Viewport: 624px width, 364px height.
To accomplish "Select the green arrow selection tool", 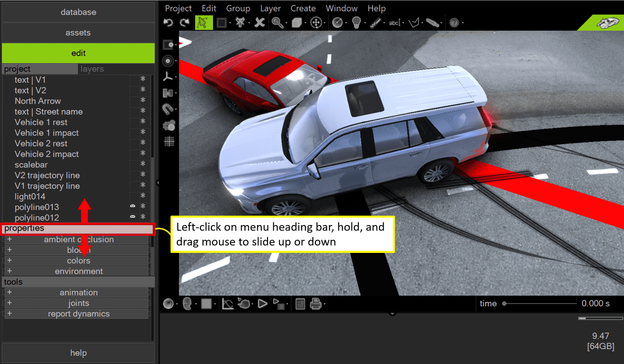I will point(203,22).
